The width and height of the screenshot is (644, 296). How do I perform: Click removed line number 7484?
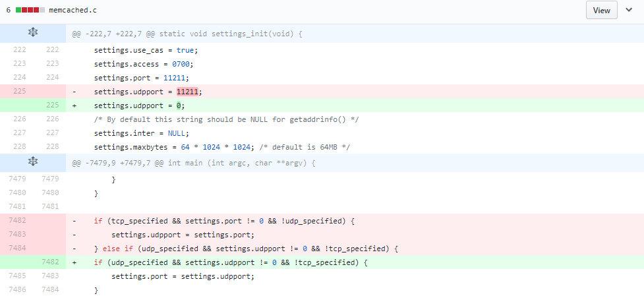[x=18, y=249]
